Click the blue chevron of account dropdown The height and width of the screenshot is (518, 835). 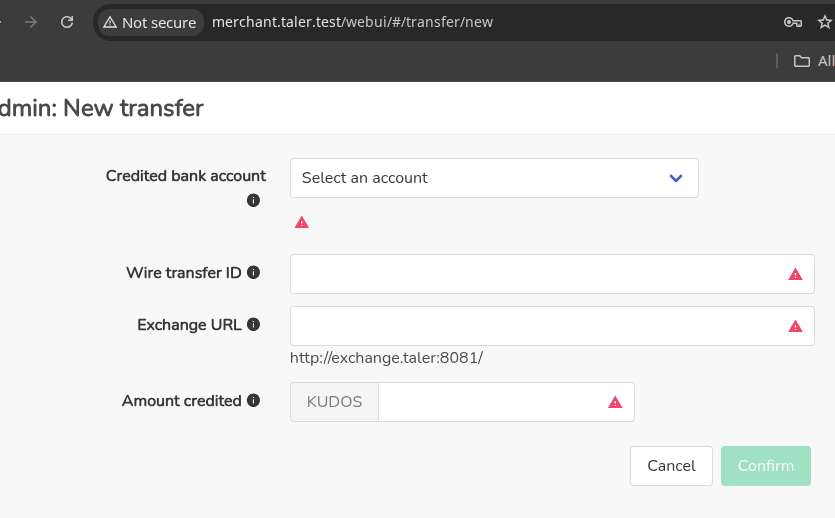point(676,178)
